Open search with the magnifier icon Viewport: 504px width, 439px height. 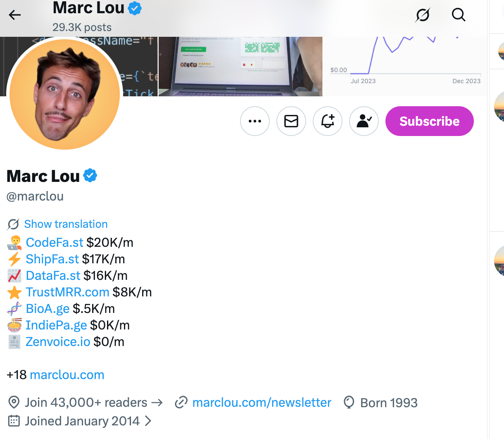(458, 15)
